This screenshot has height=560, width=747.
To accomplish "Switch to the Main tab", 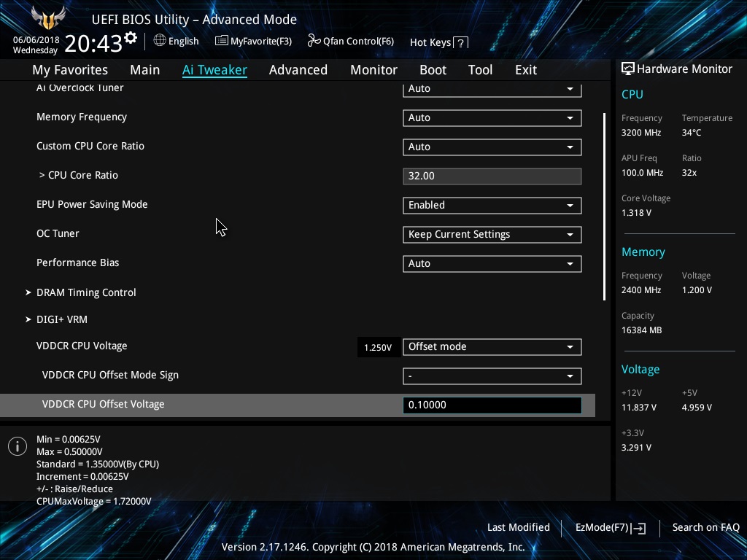I will tap(145, 70).
